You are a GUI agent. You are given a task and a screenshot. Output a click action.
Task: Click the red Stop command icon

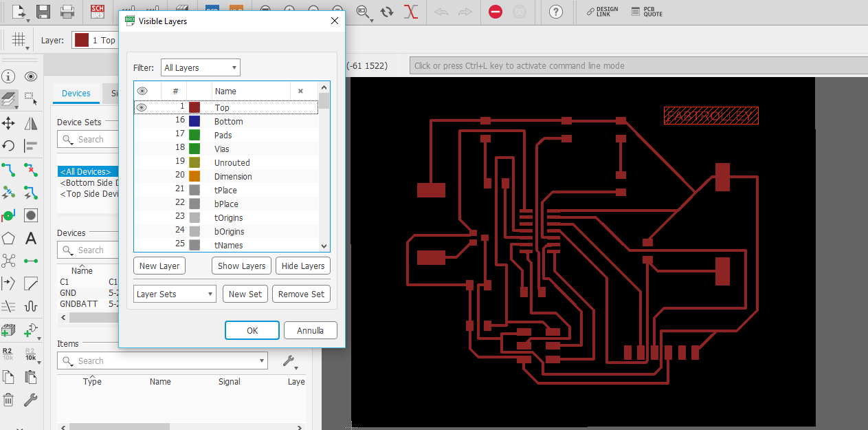[496, 11]
